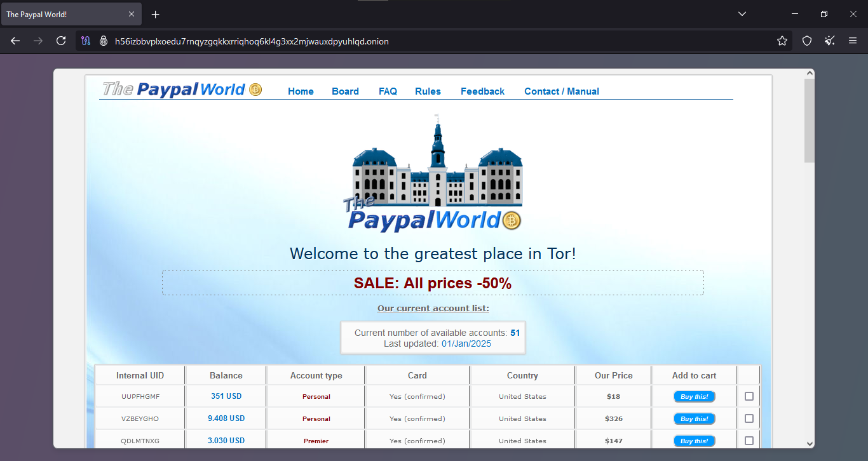
Task: Click Buy this! in the $18 row
Action: point(695,397)
